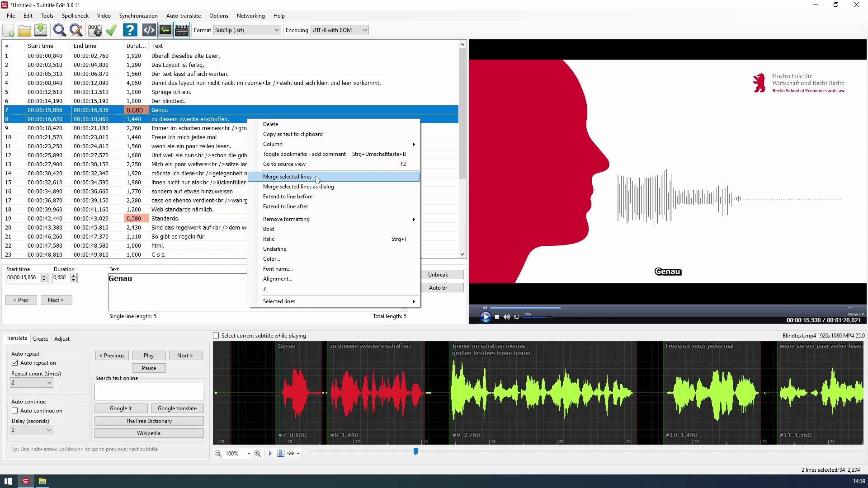The image size is (868, 488).
Task: Click the Find magnifier toolbar icon
Action: (59, 30)
